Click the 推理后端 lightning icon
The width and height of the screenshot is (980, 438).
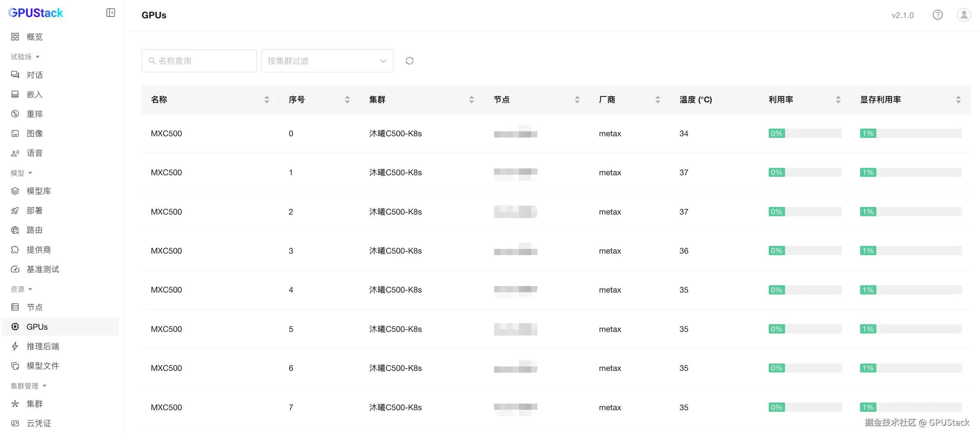[15, 346]
